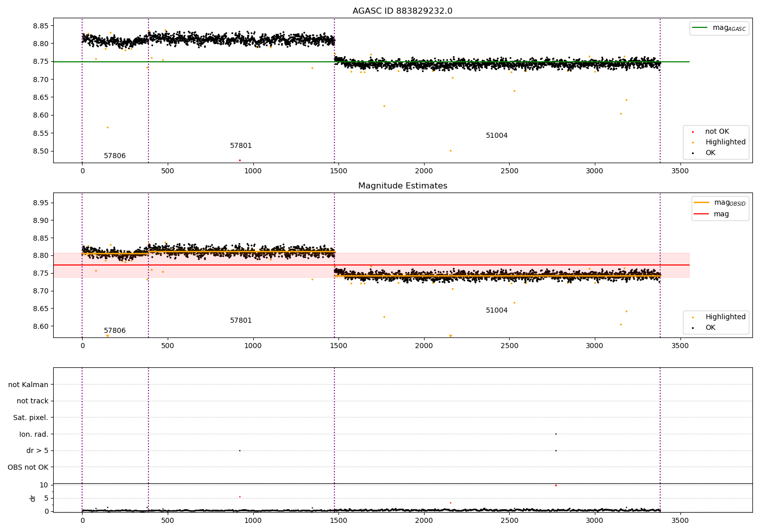This screenshot has height=532, width=760.
Task: Click the 'dr' y-axis label
Action: pos(33,498)
